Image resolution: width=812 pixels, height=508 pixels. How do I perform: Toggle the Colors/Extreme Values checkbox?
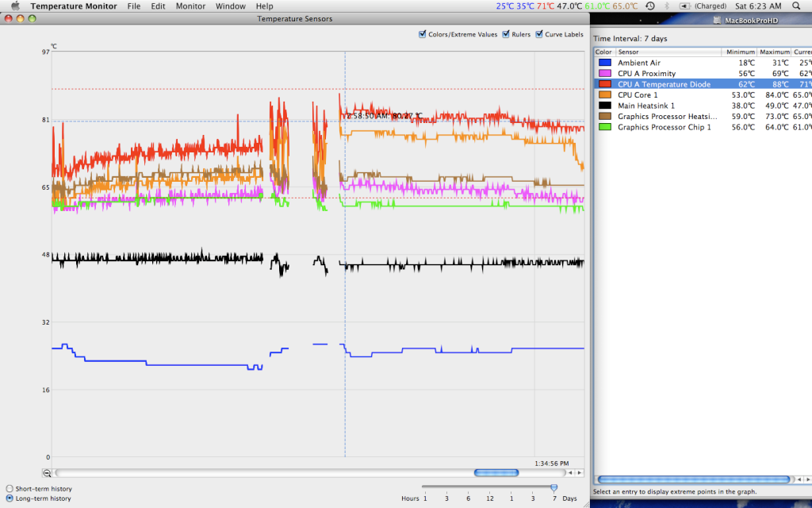422,34
